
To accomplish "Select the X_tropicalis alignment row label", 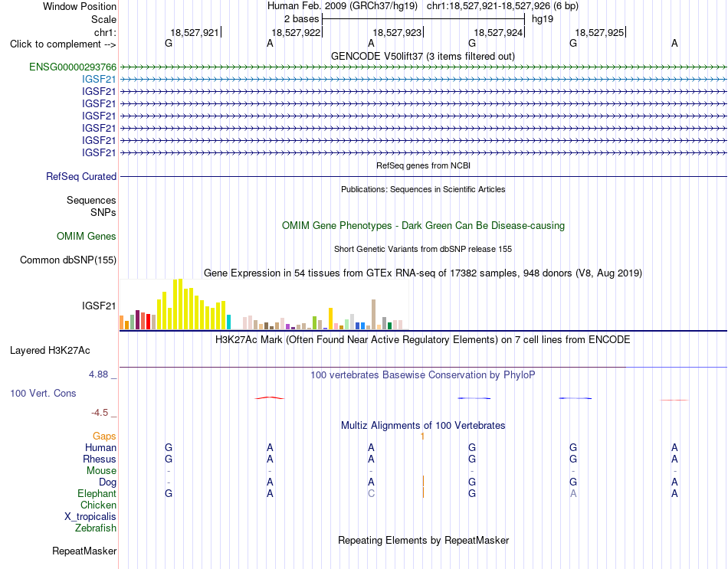I will [x=90, y=517].
